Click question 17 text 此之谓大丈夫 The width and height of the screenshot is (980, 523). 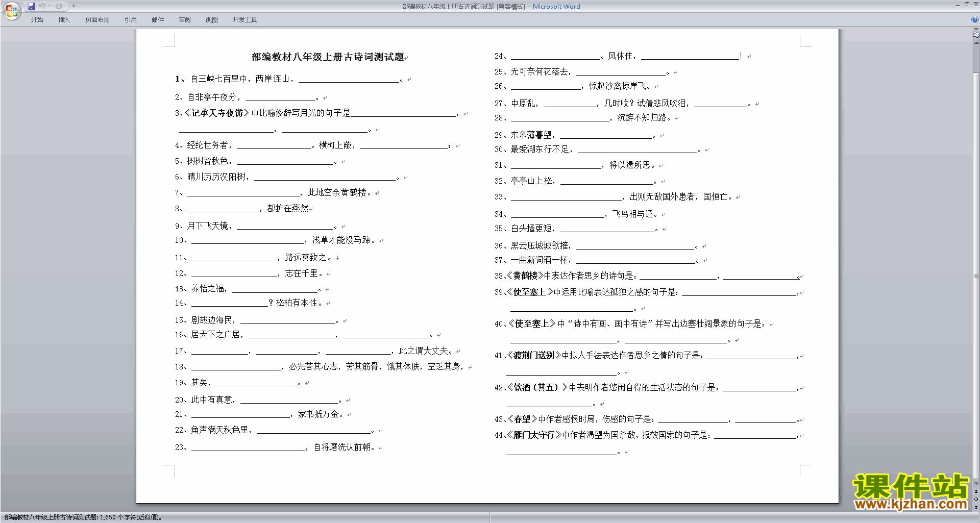pyautogui.click(x=423, y=351)
